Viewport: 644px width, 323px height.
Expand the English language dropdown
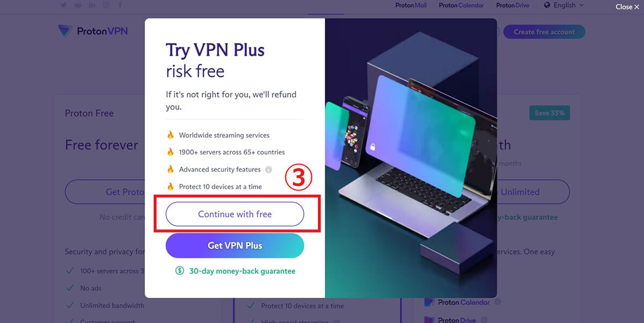point(564,5)
